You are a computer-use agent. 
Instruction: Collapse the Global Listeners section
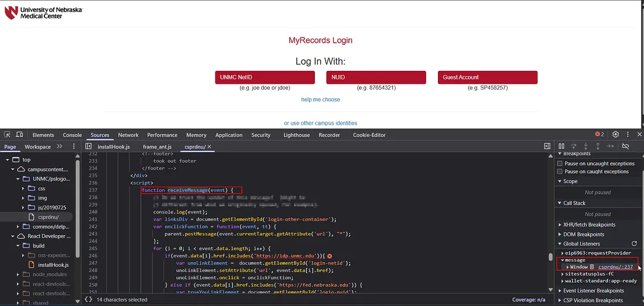pyautogui.click(x=559, y=243)
